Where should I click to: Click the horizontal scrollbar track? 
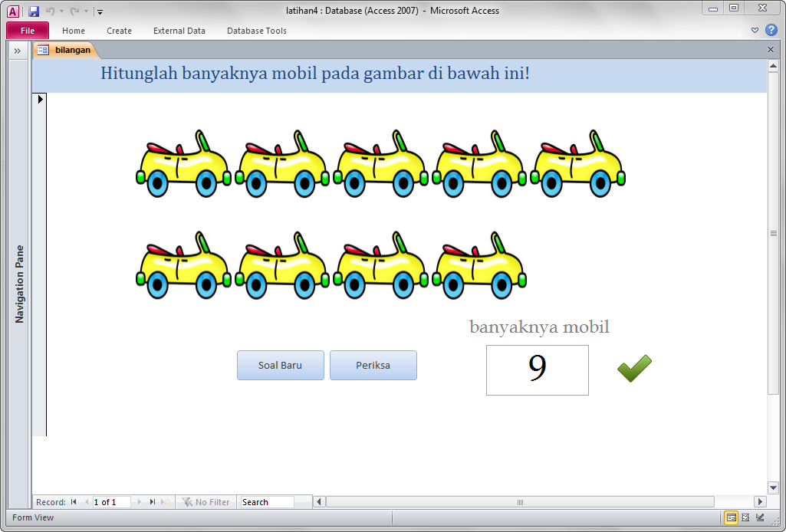pos(613,502)
